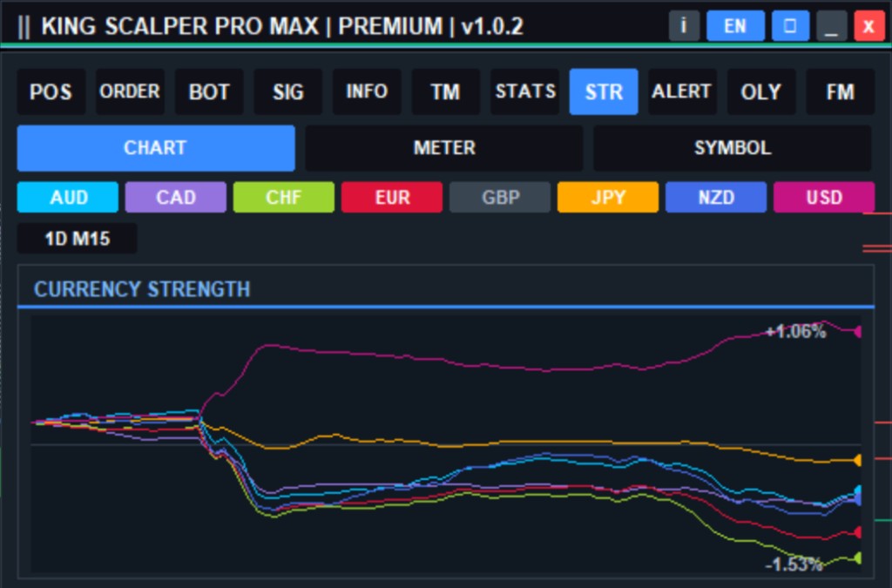Minimize the King Scalper panel

[831, 26]
